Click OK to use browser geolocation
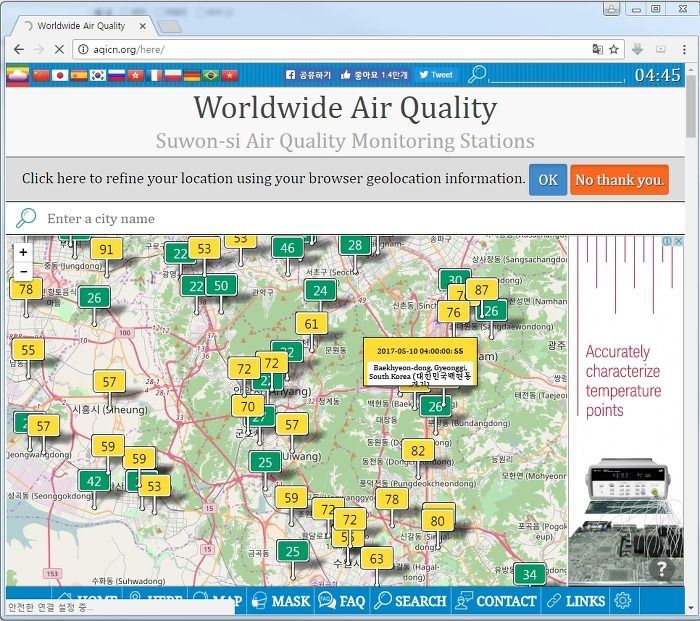700x621 pixels. coord(548,180)
